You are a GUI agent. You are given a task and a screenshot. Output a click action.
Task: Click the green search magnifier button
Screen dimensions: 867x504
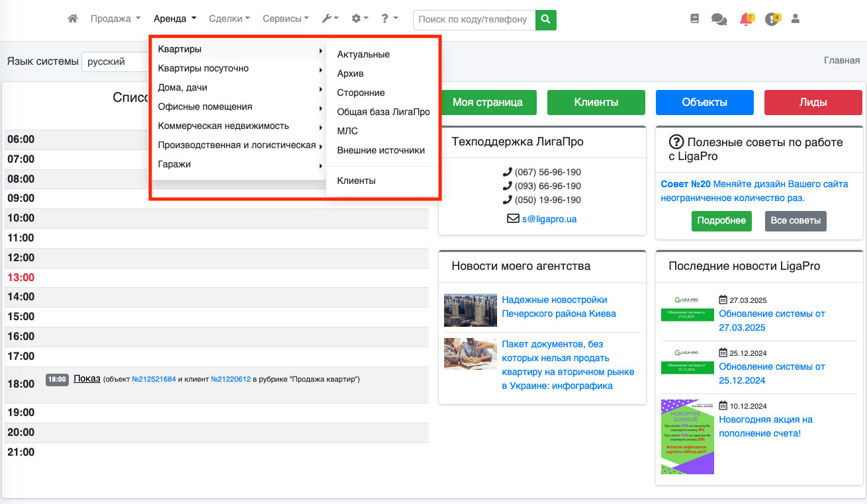tap(545, 20)
